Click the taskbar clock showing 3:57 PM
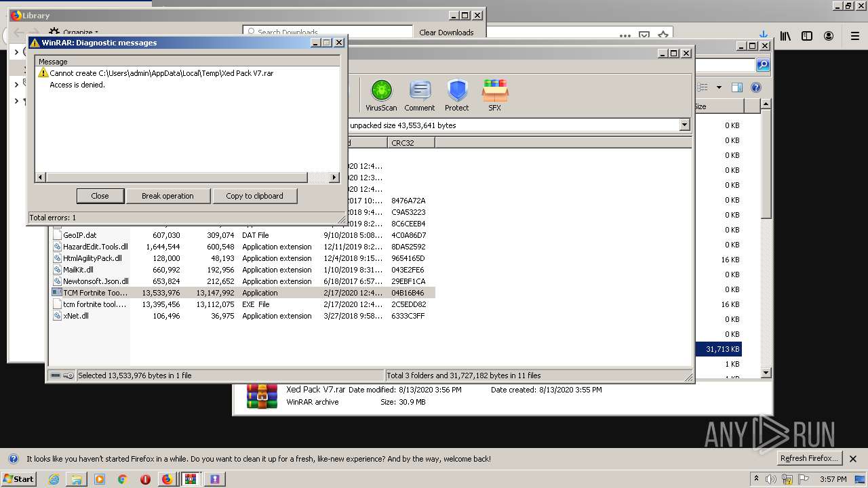The width and height of the screenshot is (868, 488). coord(833,479)
